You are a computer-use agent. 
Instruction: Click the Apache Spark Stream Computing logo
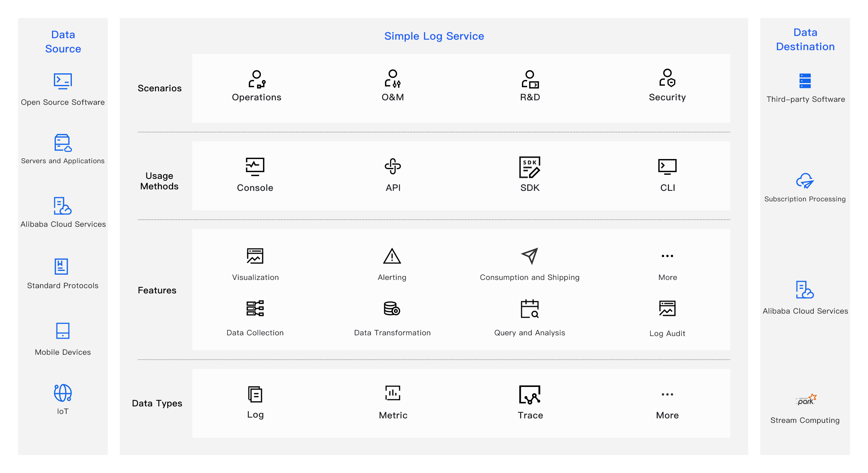[806, 400]
